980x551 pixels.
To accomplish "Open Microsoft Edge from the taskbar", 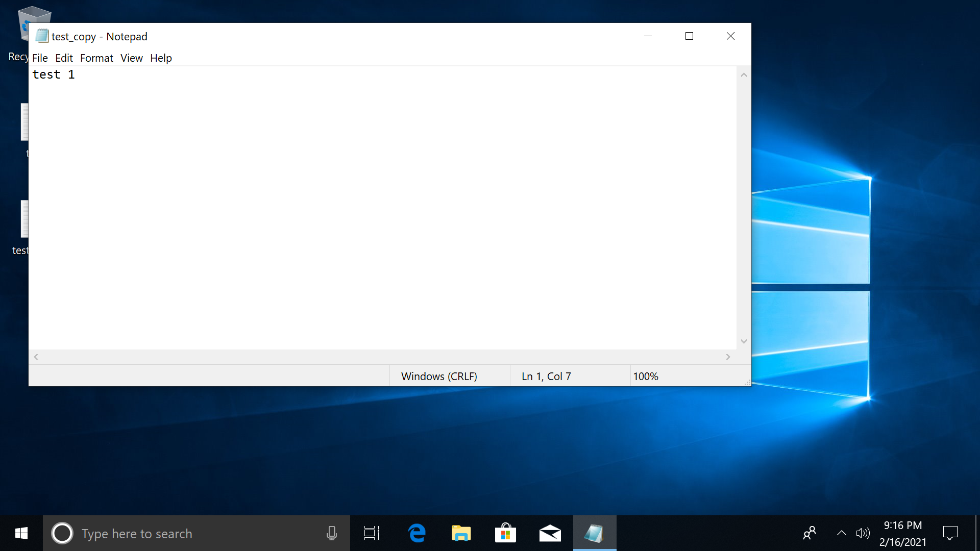I will click(416, 533).
